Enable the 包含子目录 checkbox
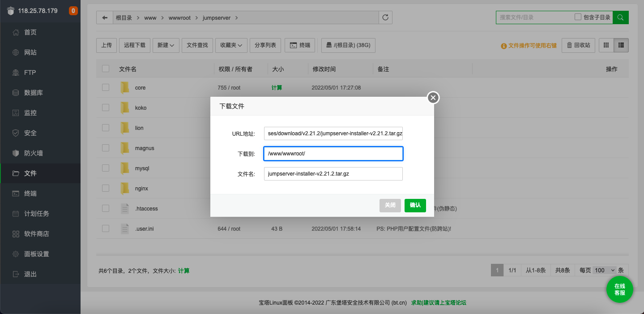Screen dimensions: 644x314 pos(578,17)
